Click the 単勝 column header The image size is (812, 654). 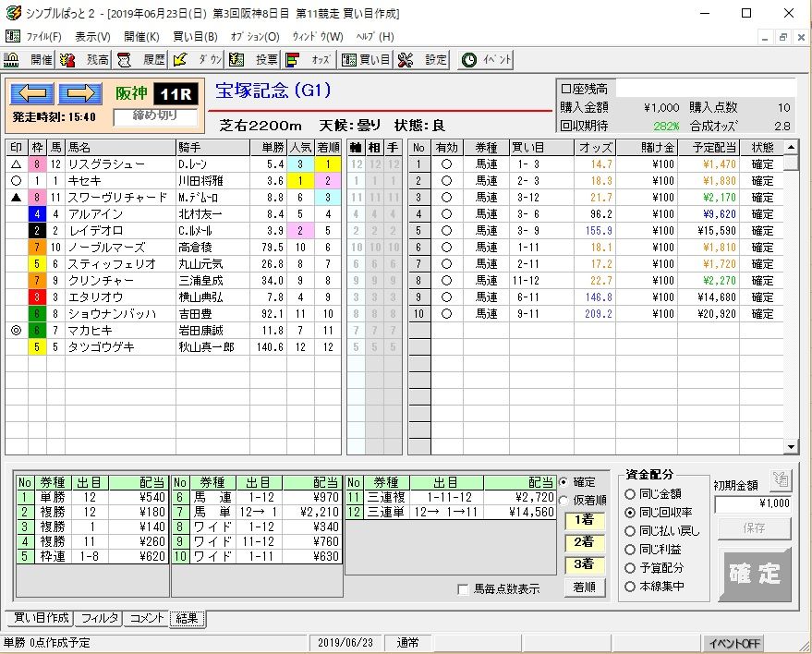(268, 148)
